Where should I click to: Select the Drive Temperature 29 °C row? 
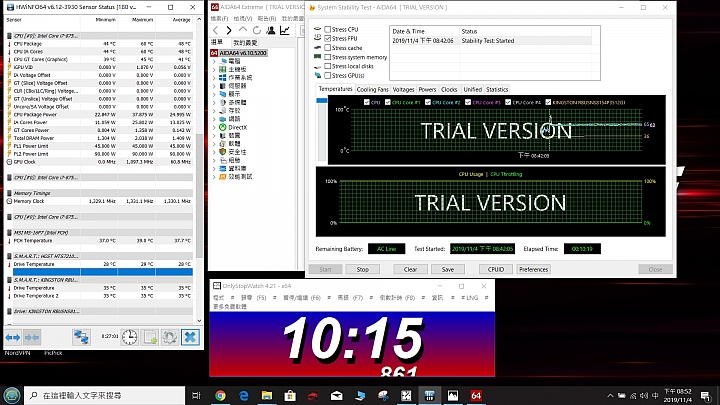[101, 264]
